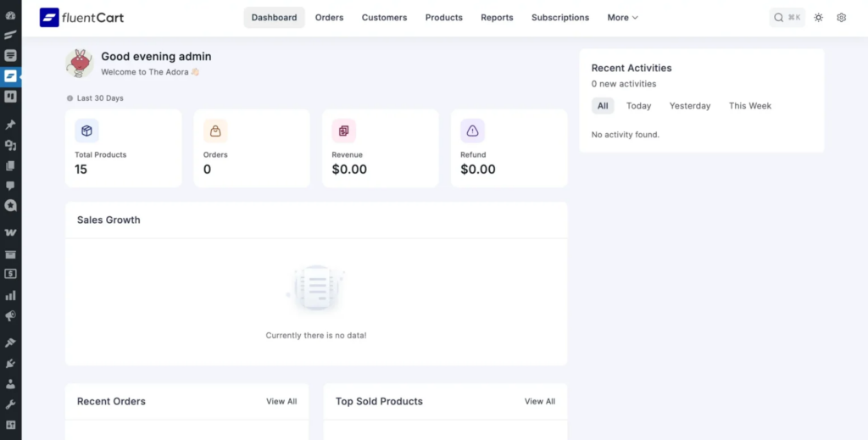This screenshot has height=440, width=868.
Task: Select the This Week activities tab
Action: 750,106
